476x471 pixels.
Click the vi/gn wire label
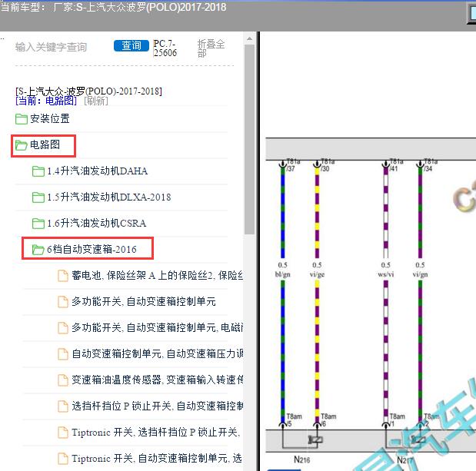coord(420,274)
